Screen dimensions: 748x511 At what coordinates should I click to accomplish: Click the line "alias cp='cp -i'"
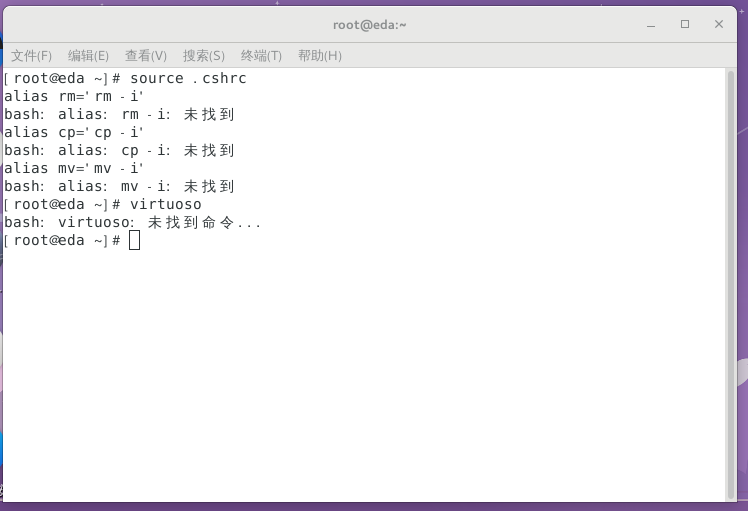click(74, 132)
